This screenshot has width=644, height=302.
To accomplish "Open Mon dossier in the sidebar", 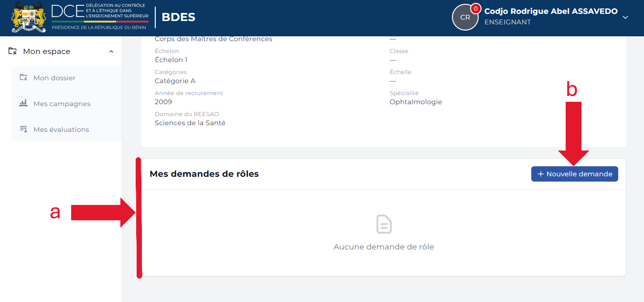I will (66, 78).
